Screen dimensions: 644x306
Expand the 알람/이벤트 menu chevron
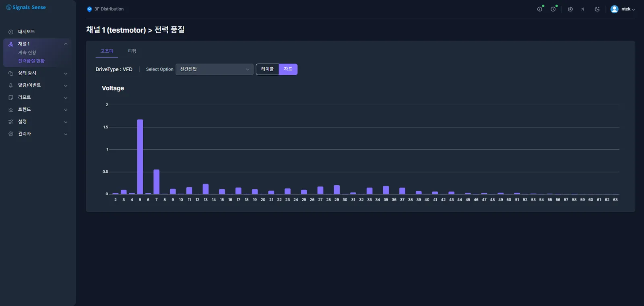[66, 86]
